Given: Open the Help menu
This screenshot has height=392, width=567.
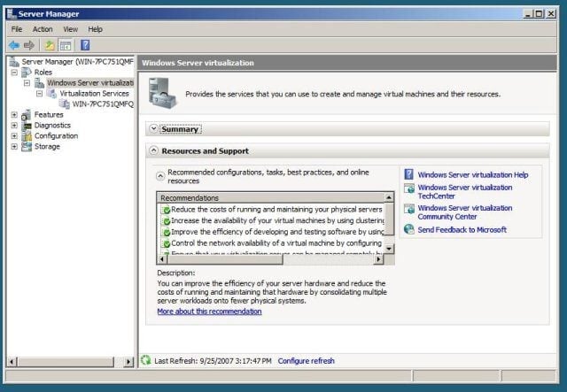Looking at the screenshot, I should (x=95, y=29).
